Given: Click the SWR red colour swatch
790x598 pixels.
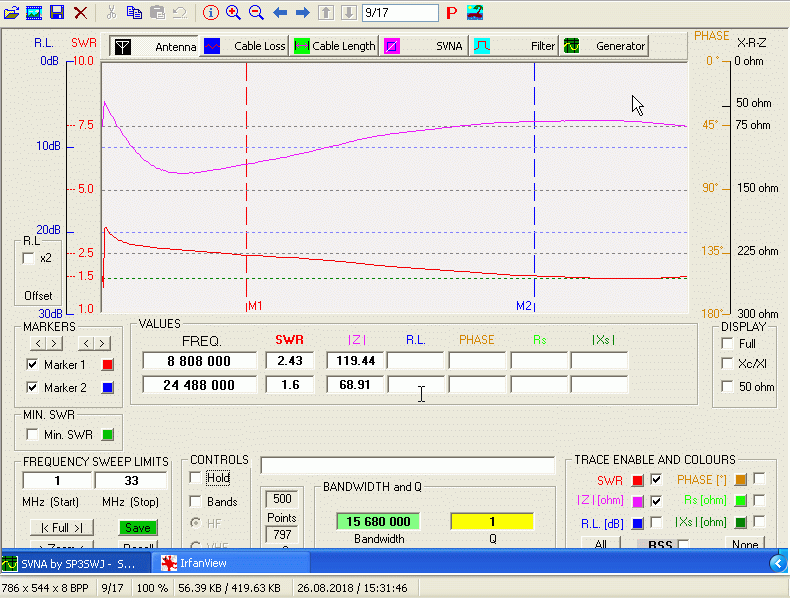Looking at the screenshot, I should [x=637, y=480].
